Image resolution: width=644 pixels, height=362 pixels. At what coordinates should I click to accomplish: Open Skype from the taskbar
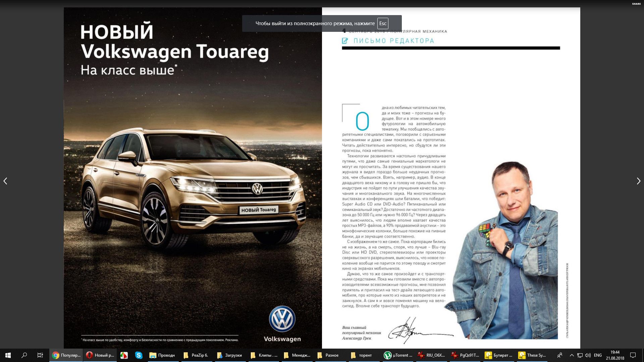click(139, 355)
